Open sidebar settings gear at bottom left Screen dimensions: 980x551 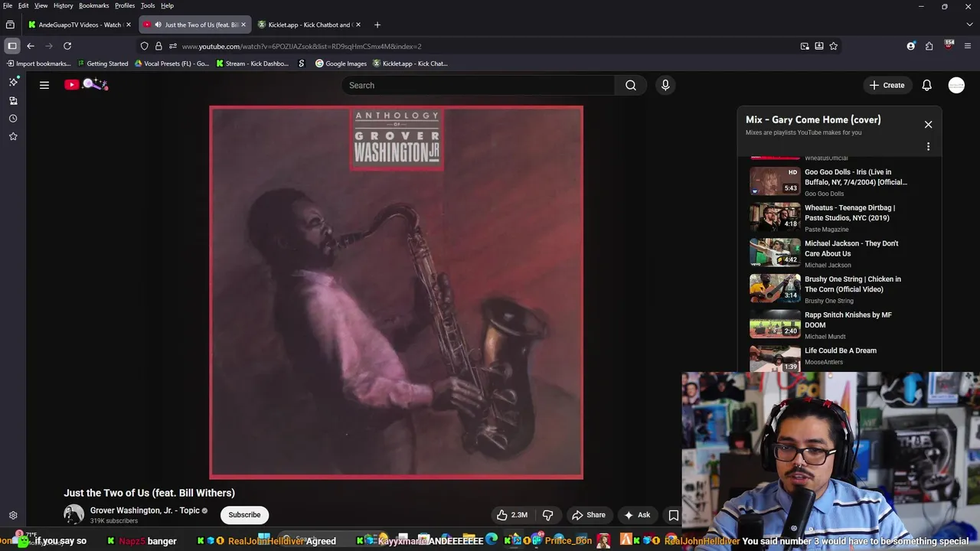[x=13, y=516]
